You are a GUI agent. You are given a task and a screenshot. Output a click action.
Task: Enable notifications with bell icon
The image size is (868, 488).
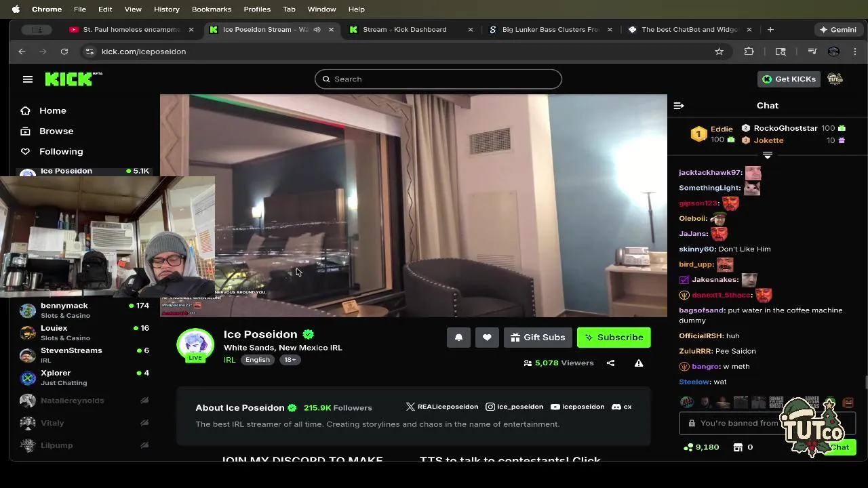click(x=458, y=338)
